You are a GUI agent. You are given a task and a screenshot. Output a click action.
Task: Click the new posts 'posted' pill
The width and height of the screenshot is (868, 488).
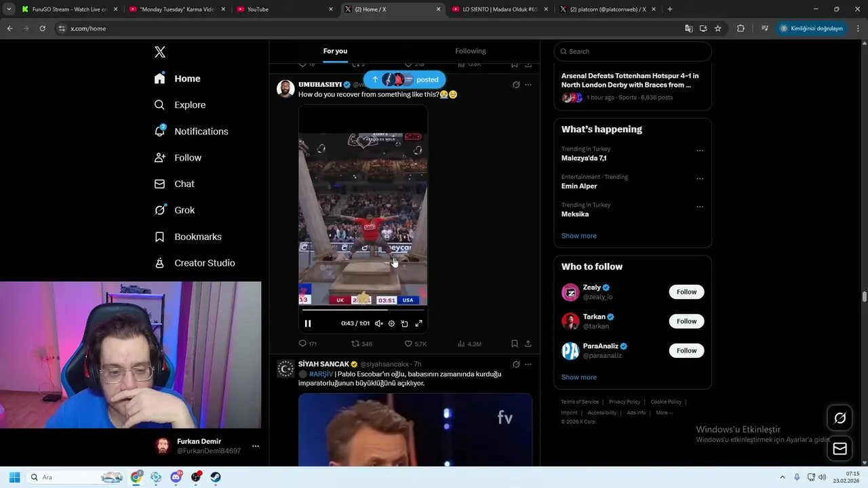[405, 80]
